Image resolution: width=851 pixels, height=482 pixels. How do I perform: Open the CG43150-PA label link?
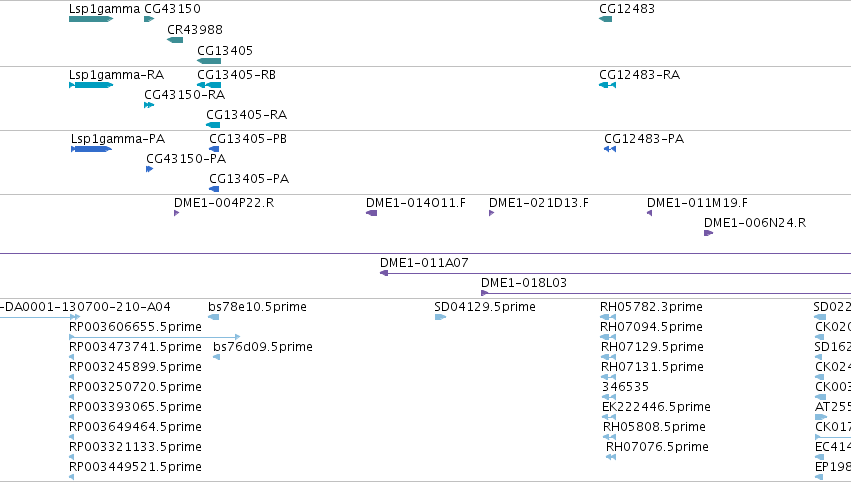pyautogui.click(x=186, y=158)
